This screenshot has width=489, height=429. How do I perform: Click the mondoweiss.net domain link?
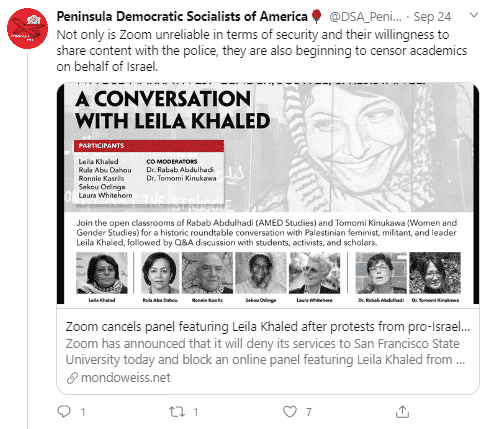[126, 378]
